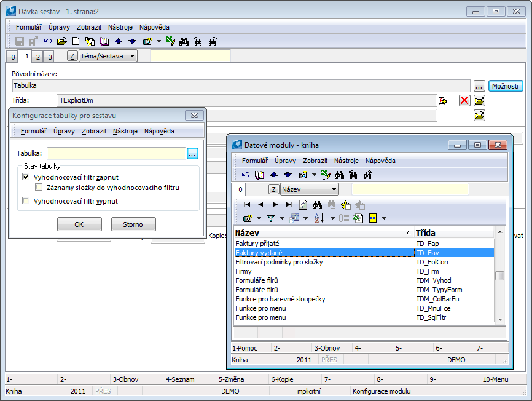The height and width of the screenshot is (401, 532).
Task: Expand the arrow next to the filter funnel
Action: 282,218
